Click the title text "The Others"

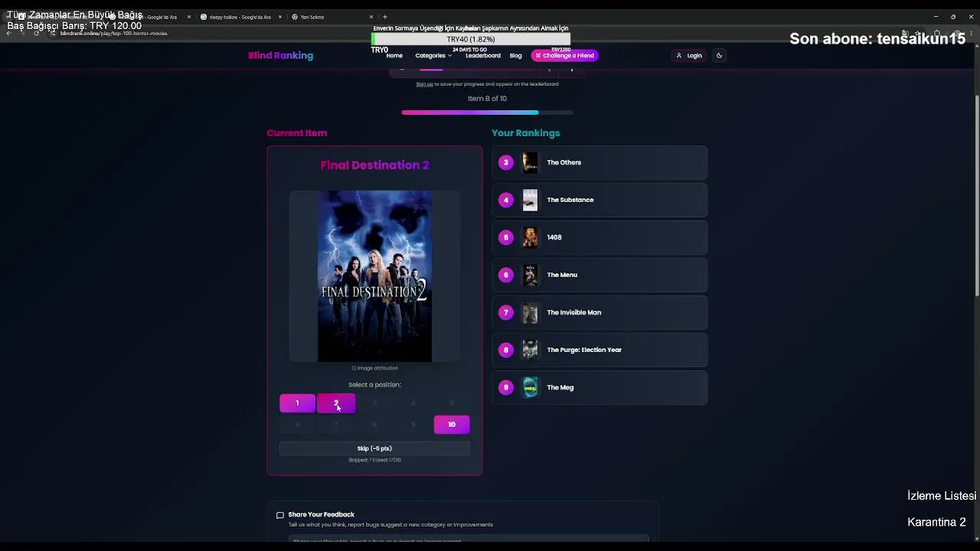(564, 162)
